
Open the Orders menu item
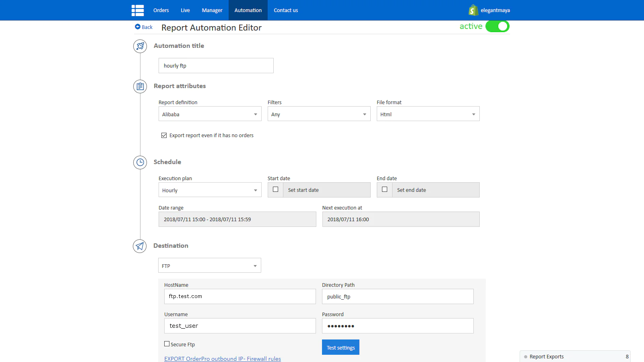[x=161, y=10]
